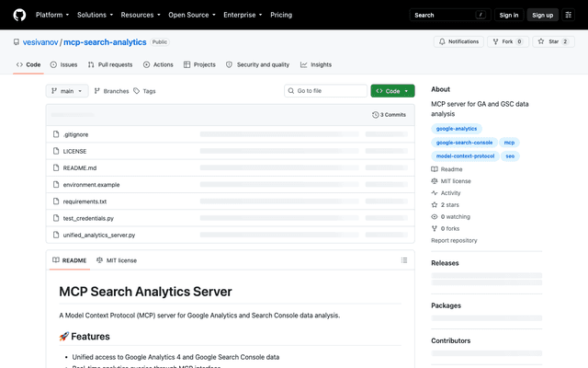Click the Go to file search box
This screenshot has width=588, height=368.
325,91
